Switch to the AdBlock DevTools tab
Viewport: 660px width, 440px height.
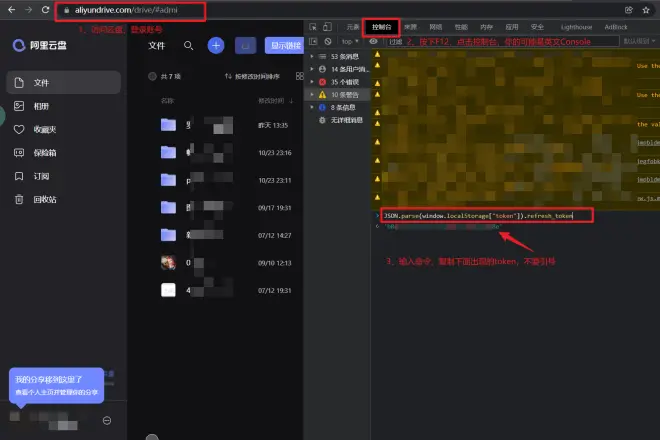(616, 27)
